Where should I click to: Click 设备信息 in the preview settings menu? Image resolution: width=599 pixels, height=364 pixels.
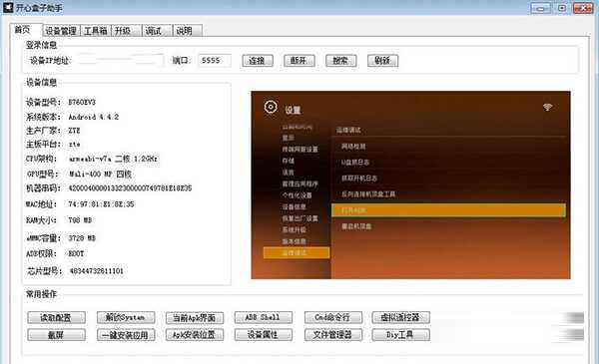click(x=294, y=206)
